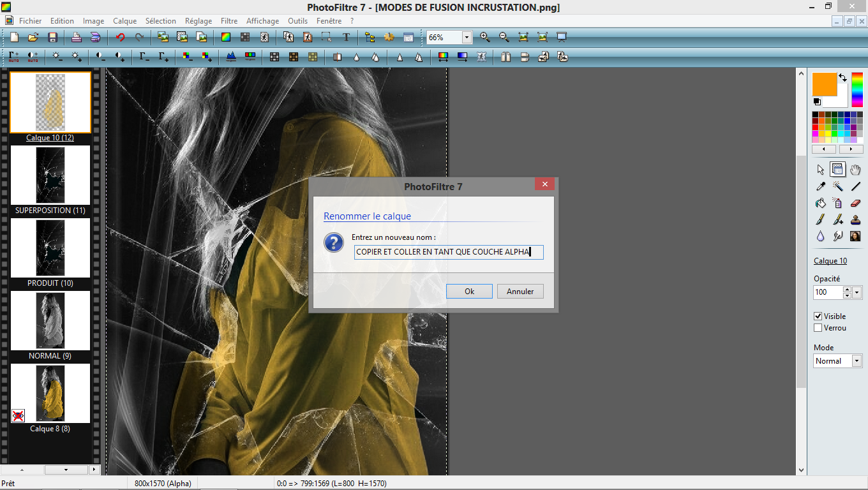Select the NORMAL (9) layer thumbnail
Viewport: 868px width, 490px height.
click(50, 322)
